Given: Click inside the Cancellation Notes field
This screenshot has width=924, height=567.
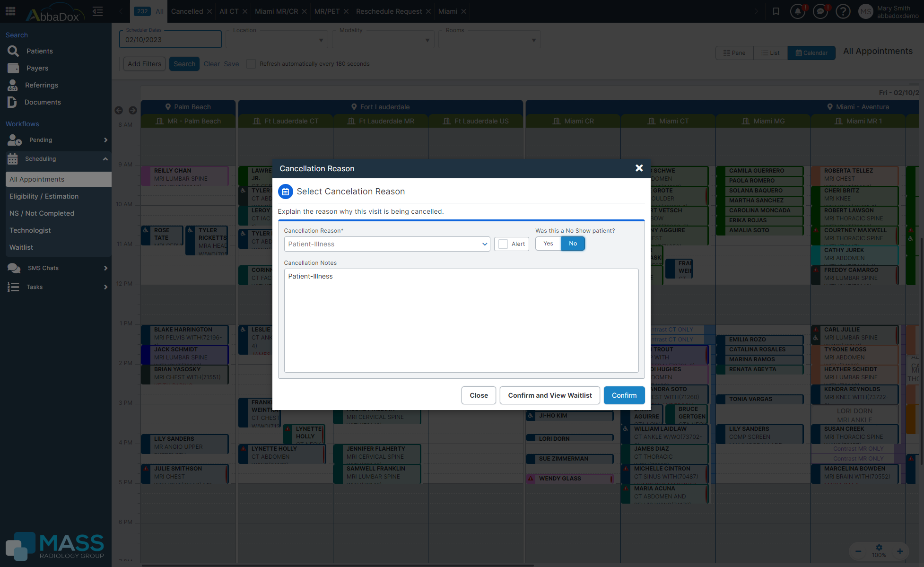Looking at the screenshot, I should [461, 320].
